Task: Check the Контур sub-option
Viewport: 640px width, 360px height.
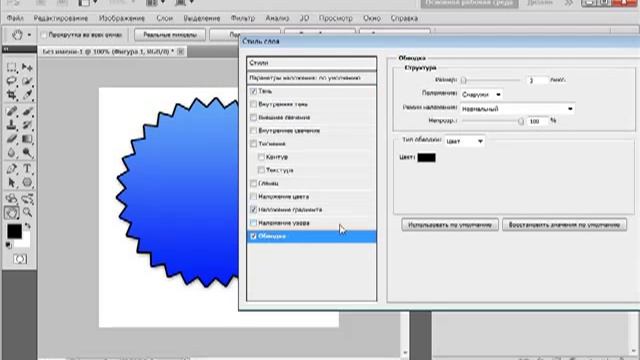Action: (x=261, y=157)
